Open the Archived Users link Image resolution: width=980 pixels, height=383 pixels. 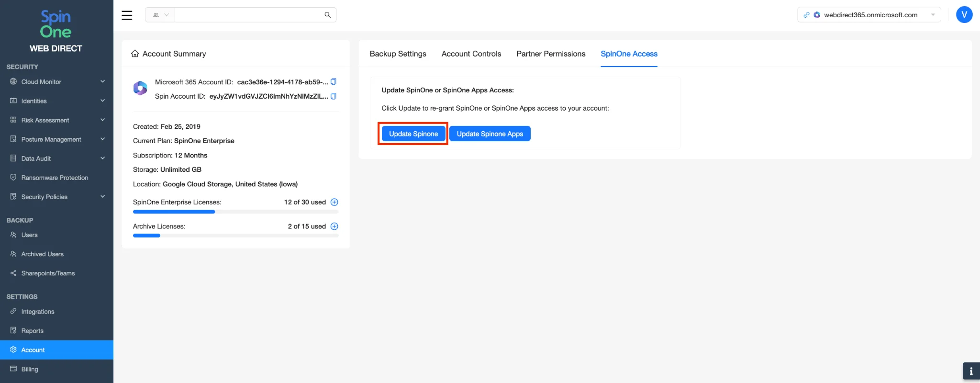(56, 254)
